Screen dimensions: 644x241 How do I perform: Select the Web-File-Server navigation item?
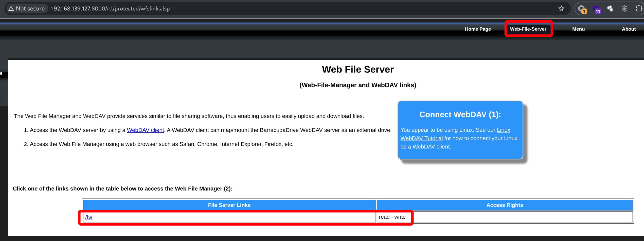[x=528, y=29]
